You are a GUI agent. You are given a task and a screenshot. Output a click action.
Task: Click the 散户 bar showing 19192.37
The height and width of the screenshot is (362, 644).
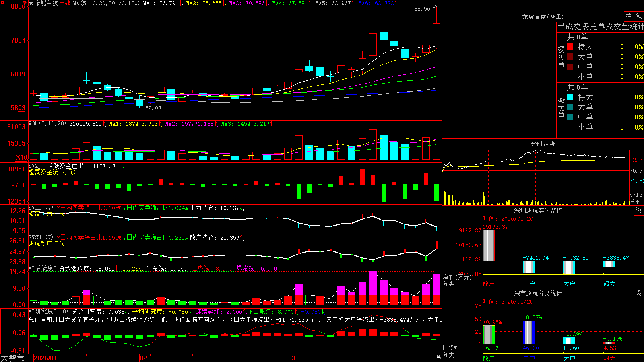tap(488, 245)
